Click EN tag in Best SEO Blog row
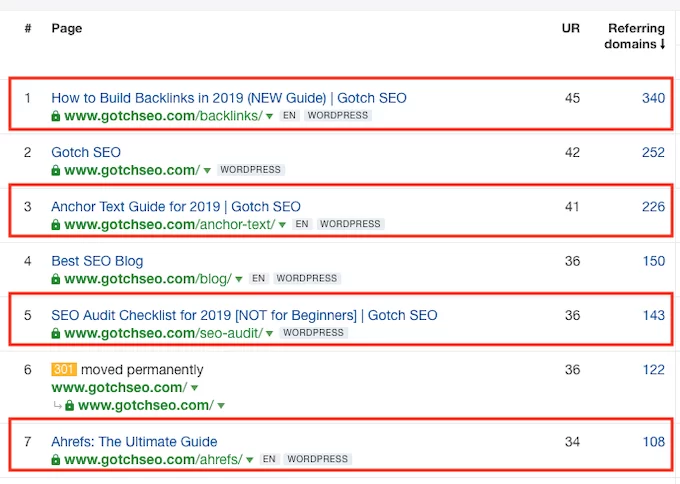 click(x=258, y=278)
